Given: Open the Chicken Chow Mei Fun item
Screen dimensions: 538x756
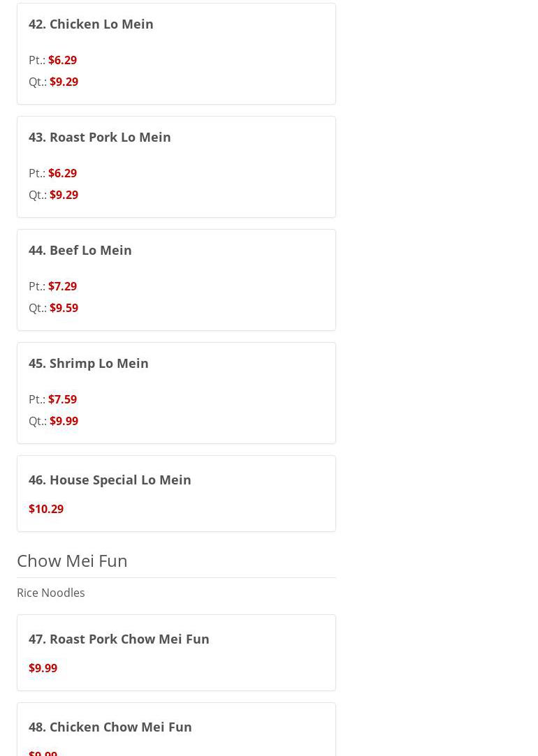Looking at the screenshot, I should coord(110,727).
